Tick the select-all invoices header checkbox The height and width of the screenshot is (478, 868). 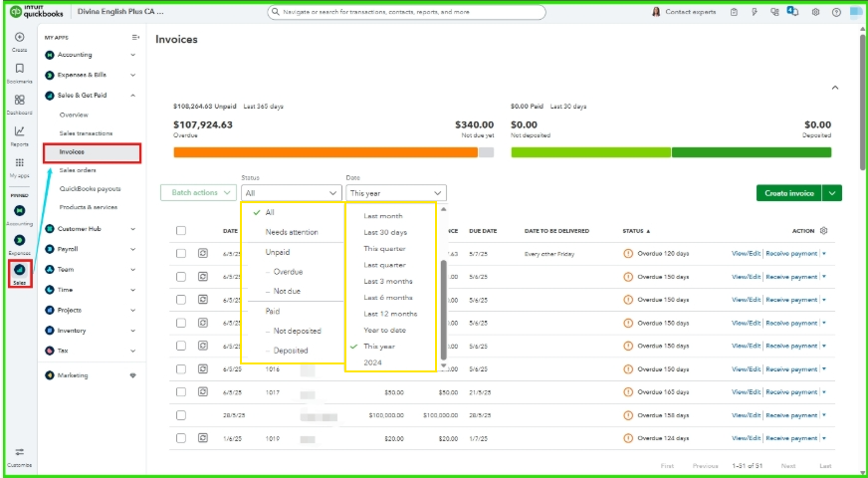[181, 231]
